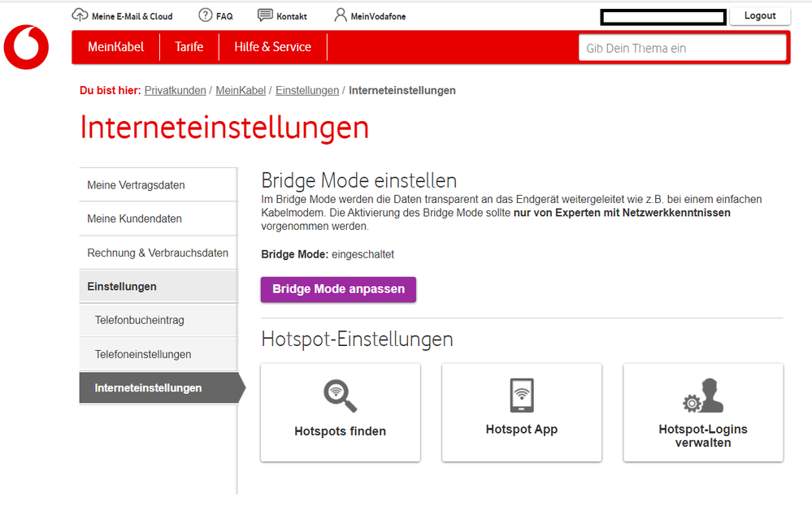Click the Bridge Mode einstellen heading

359,180
